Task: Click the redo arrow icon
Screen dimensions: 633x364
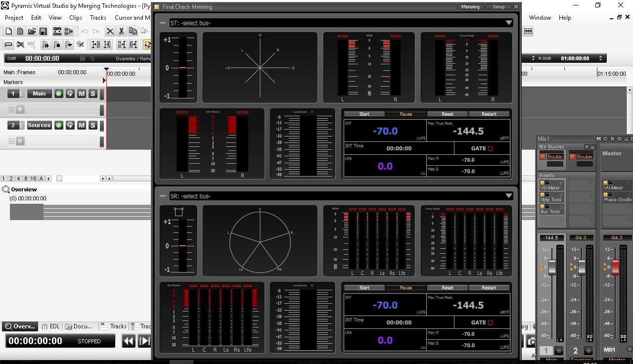Action: pyautogui.click(x=96, y=31)
